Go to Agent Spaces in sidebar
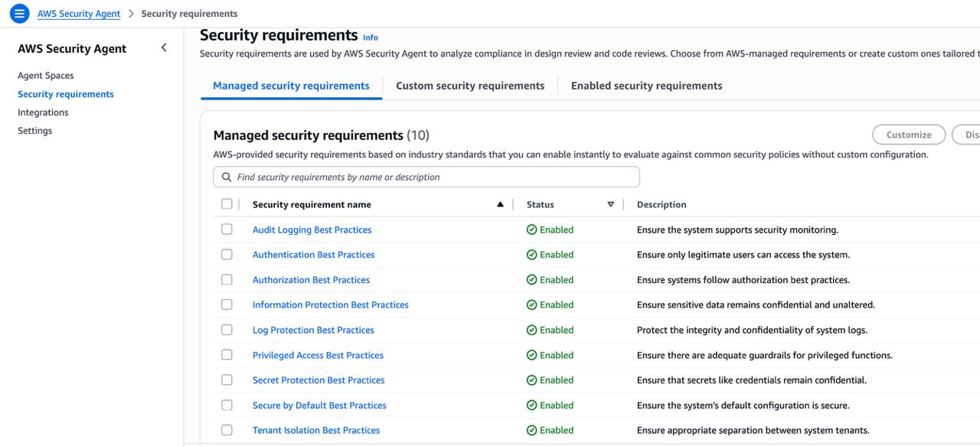980x447 pixels. coord(46,76)
